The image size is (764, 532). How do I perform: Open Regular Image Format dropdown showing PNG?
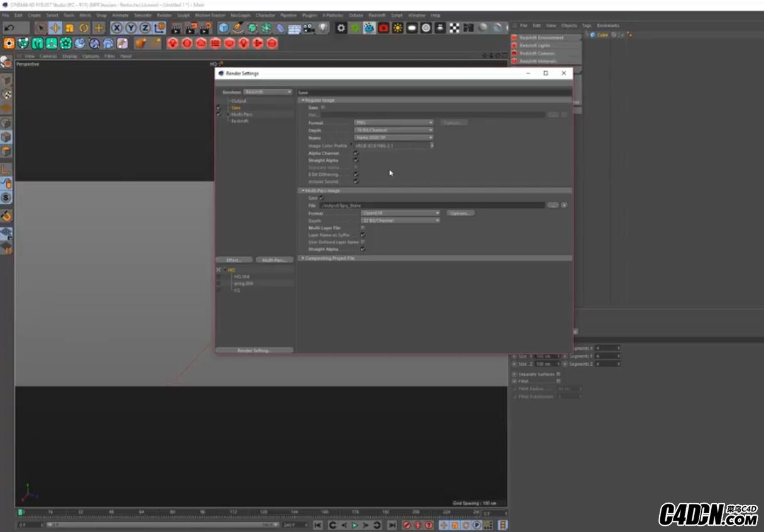(394, 122)
